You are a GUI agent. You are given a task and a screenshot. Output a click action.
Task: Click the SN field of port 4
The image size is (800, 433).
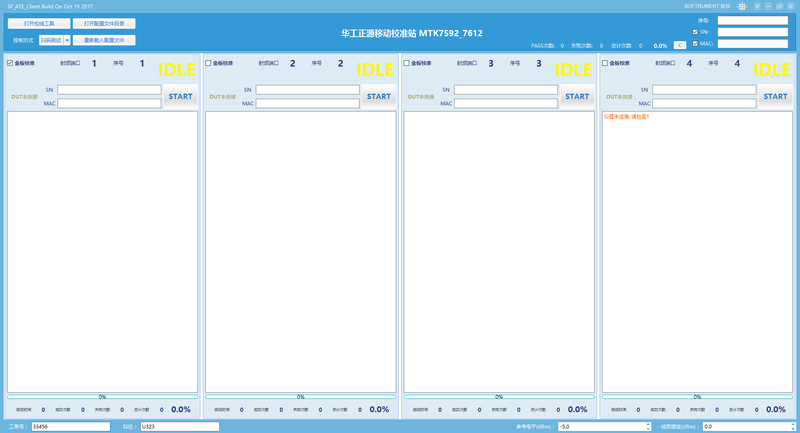[704, 90]
